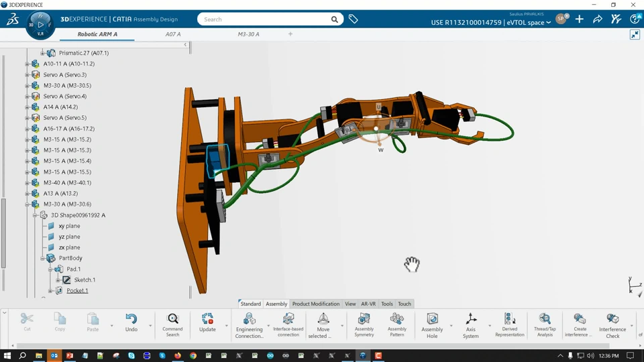Open the Tools tab

coord(387,304)
